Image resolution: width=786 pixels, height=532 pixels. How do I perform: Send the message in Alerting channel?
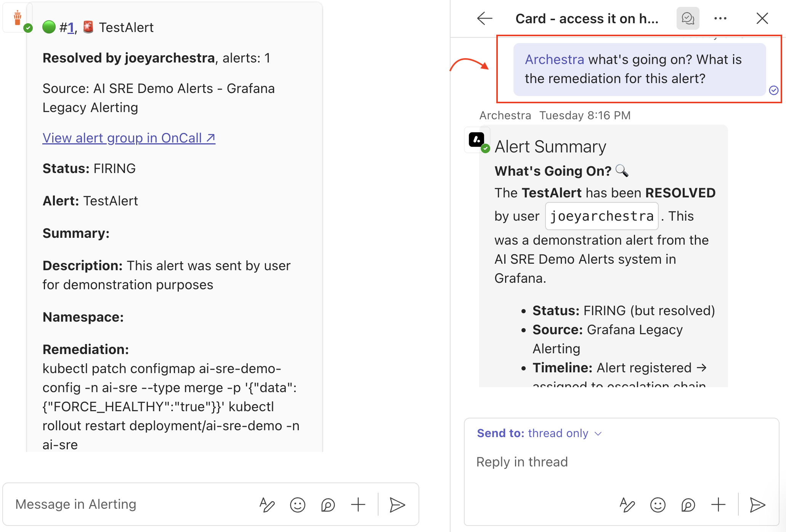pos(397,505)
